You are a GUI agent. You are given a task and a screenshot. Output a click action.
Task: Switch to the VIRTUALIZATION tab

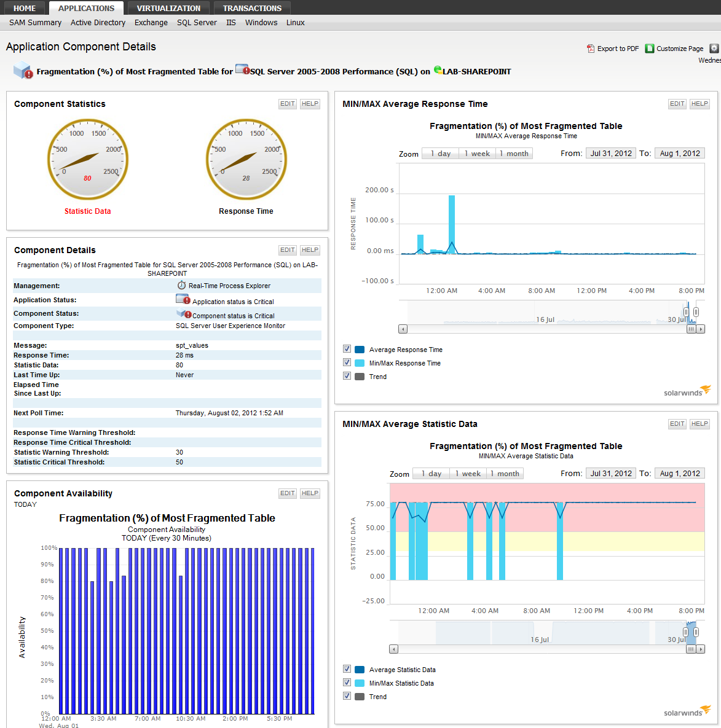coord(168,8)
